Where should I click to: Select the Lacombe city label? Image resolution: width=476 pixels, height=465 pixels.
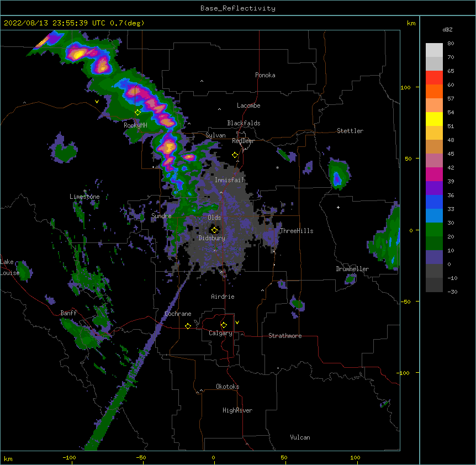pos(248,105)
